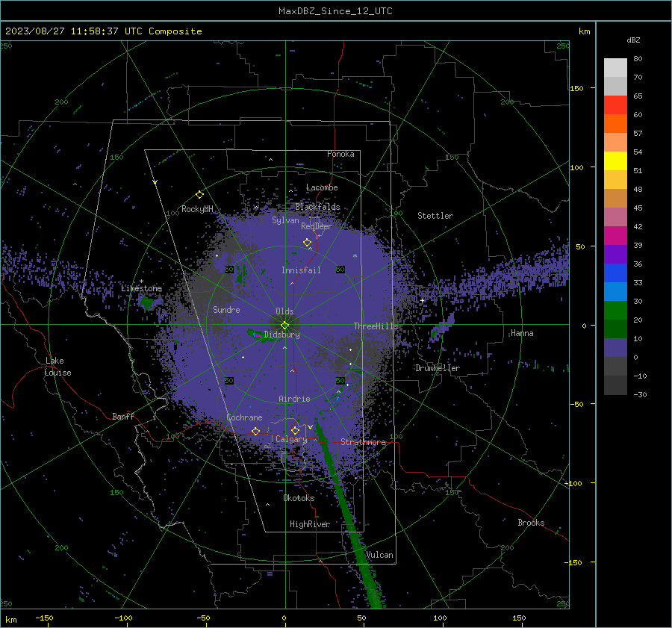Click the yellow diamond marker near RockyMH
The image size is (672, 628).
[199, 195]
